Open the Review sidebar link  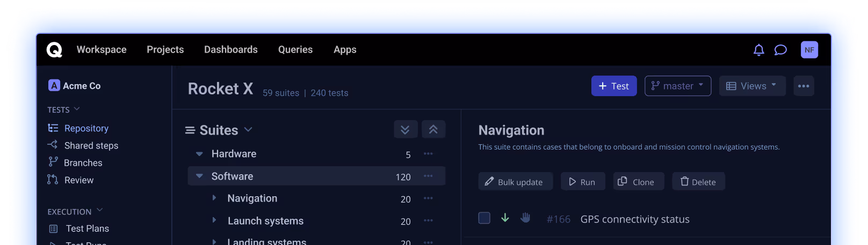coord(79,180)
